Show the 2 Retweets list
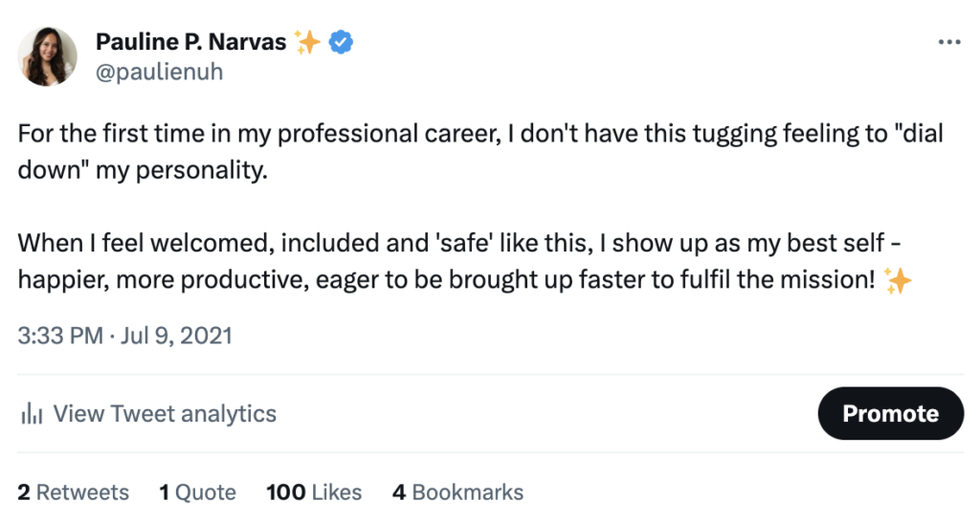 tap(74, 492)
